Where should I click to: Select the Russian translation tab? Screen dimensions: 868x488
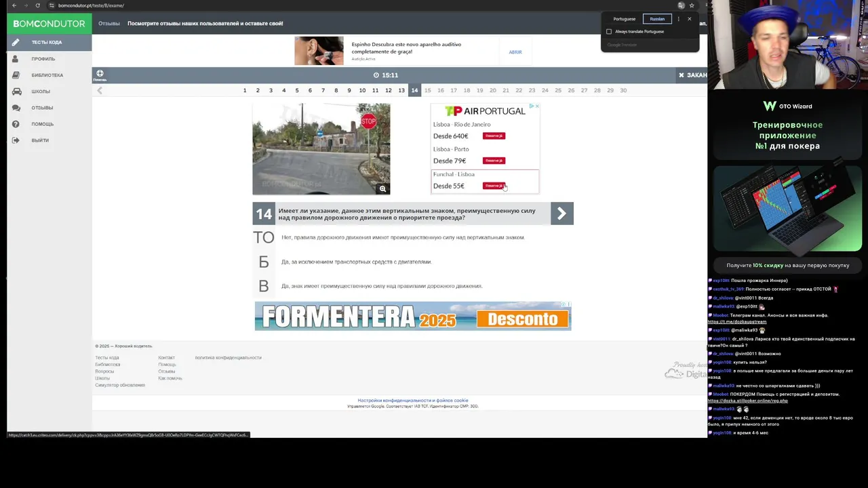pyautogui.click(x=657, y=19)
